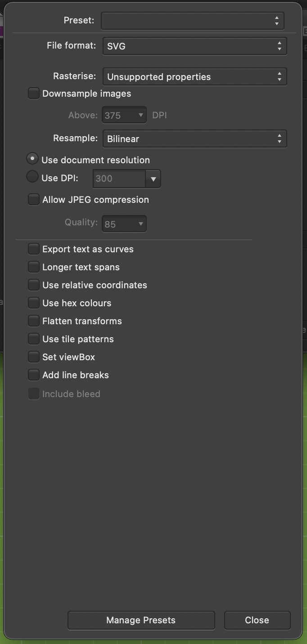Viewport: 307px width, 644px height.
Task: Open the Manage Presets dialog
Action: tap(141, 620)
